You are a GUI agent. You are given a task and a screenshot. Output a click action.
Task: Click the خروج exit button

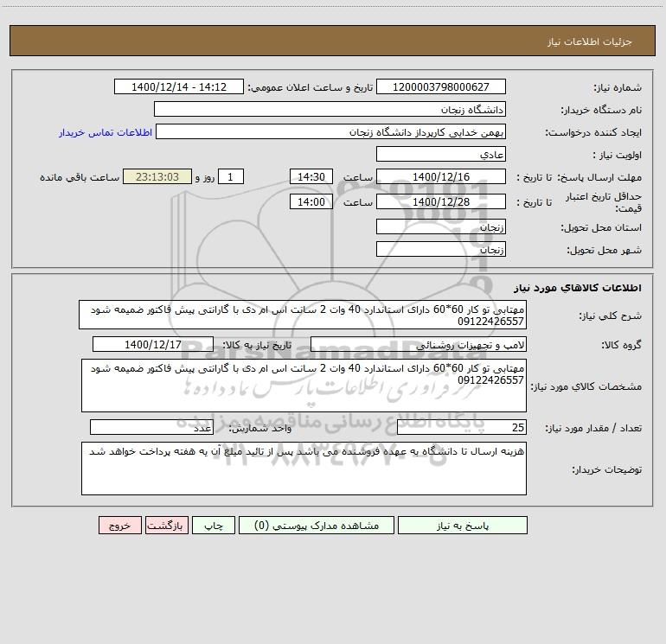click(x=119, y=526)
